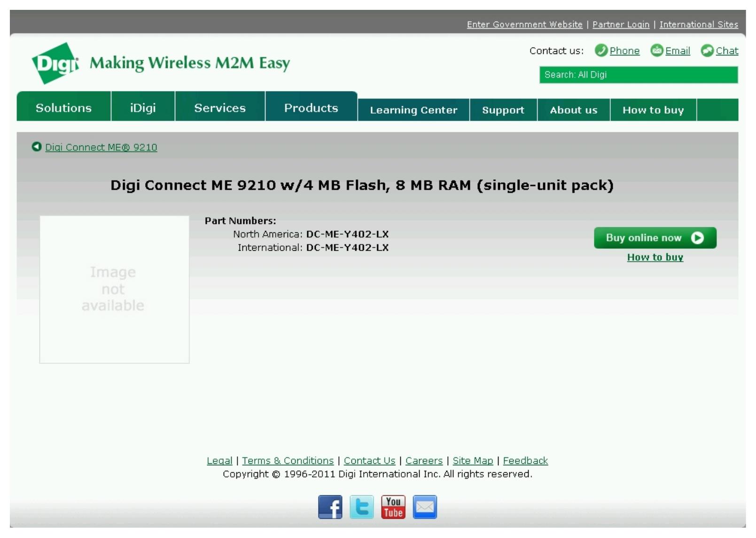
Task: Click the Phone contact link text
Action: click(x=624, y=51)
